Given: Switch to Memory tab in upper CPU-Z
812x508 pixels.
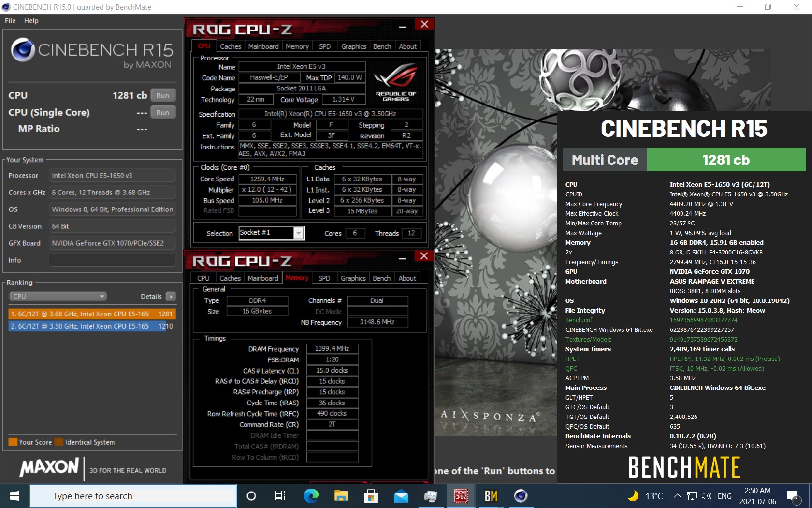Looking at the screenshot, I should pyautogui.click(x=297, y=46).
